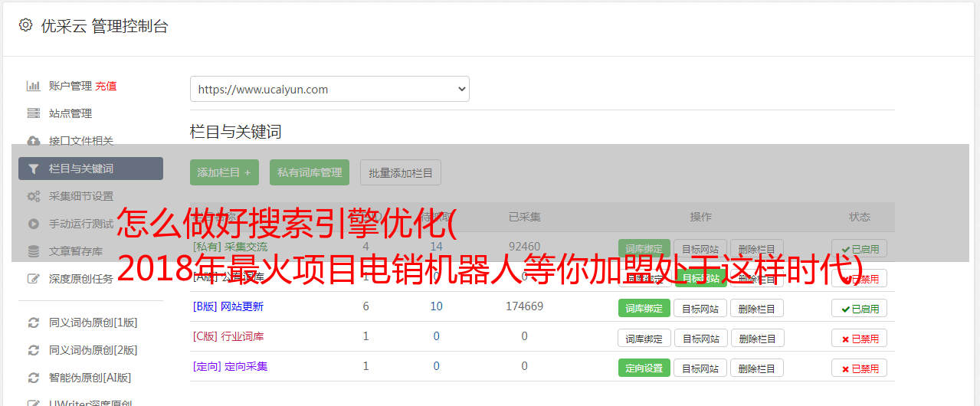The image size is (980, 406).
Task: Click 目标网站 in the 采集交流 row
Action: [x=700, y=248]
